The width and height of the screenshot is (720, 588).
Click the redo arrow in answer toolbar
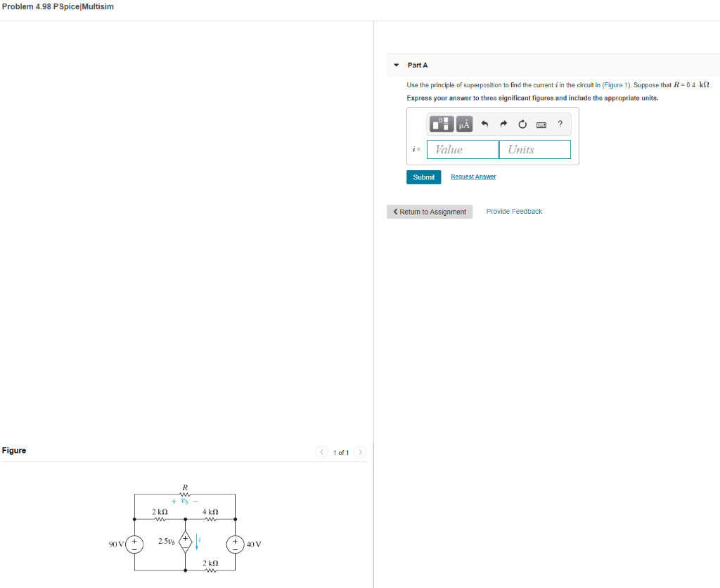click(503, 124)
